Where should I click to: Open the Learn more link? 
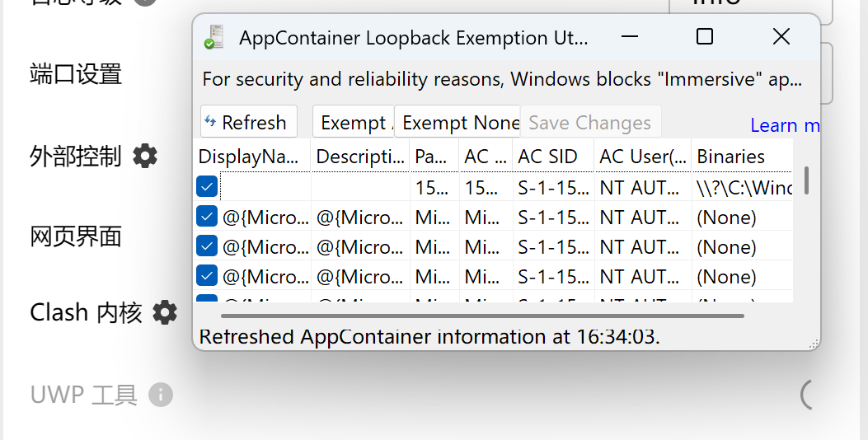(x=784, y=125)
